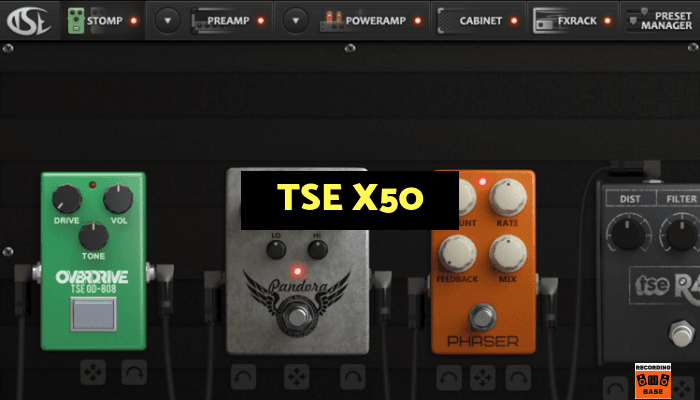Adjust the Rate knob on Phaser pedal

[508, 198]
